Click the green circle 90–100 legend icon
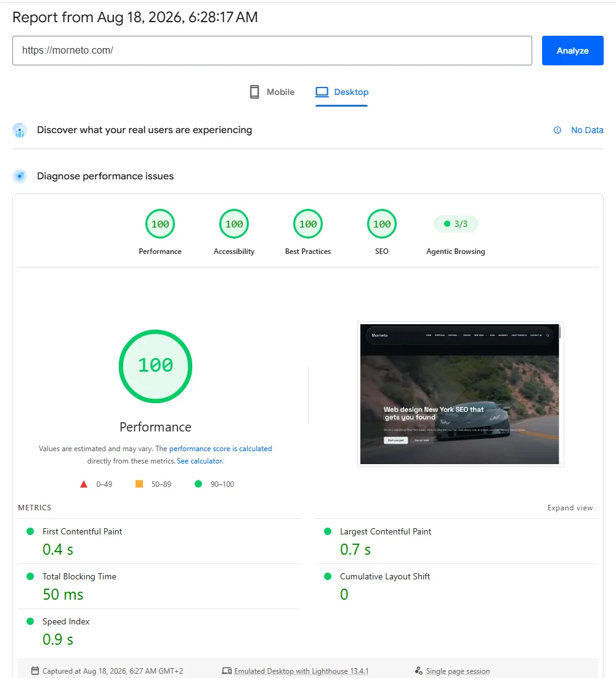The width and height of the screenshot is (616, 678). point(198,484)
